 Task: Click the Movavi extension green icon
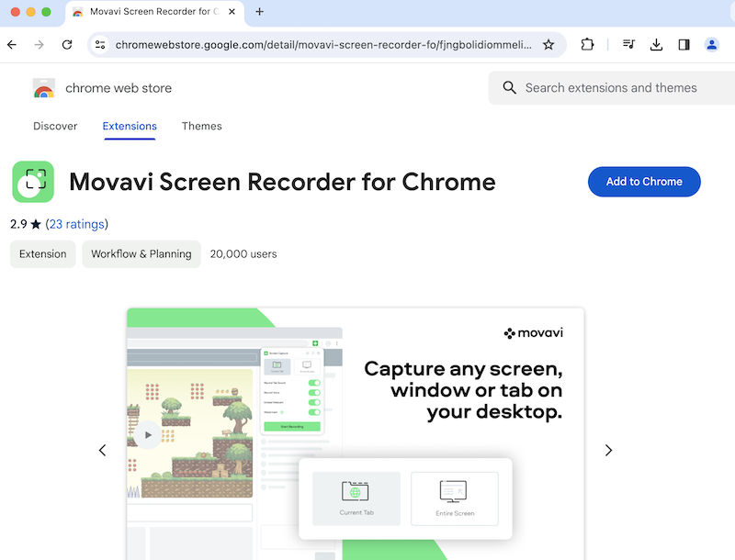point(33,182)
